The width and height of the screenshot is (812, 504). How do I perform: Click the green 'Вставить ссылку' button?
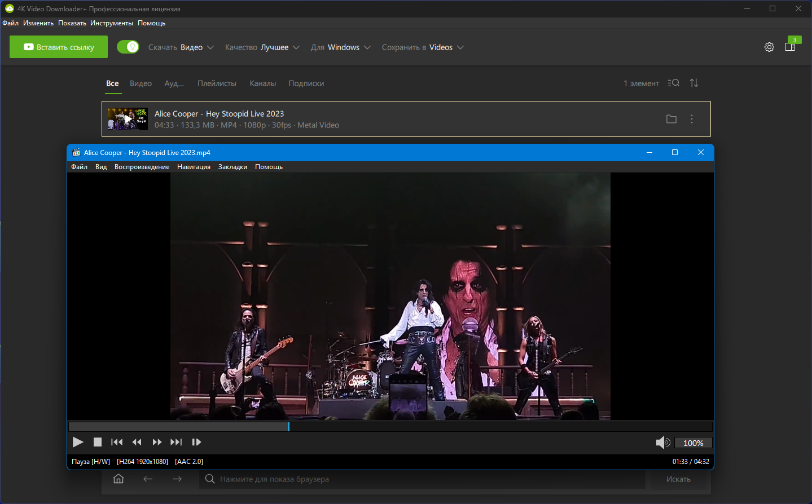point(59,47)
